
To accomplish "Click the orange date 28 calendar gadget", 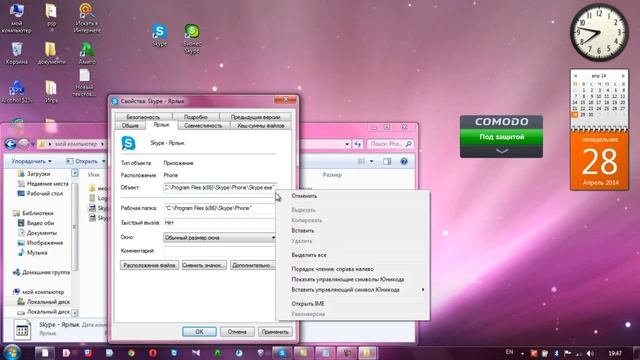I will click(x=599, y=161).
